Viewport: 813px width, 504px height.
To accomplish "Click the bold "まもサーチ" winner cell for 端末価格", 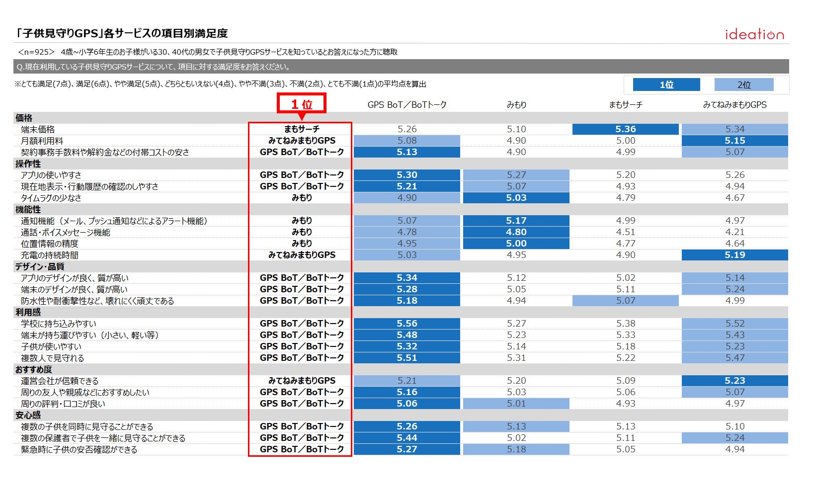I will tap(302, 129).
